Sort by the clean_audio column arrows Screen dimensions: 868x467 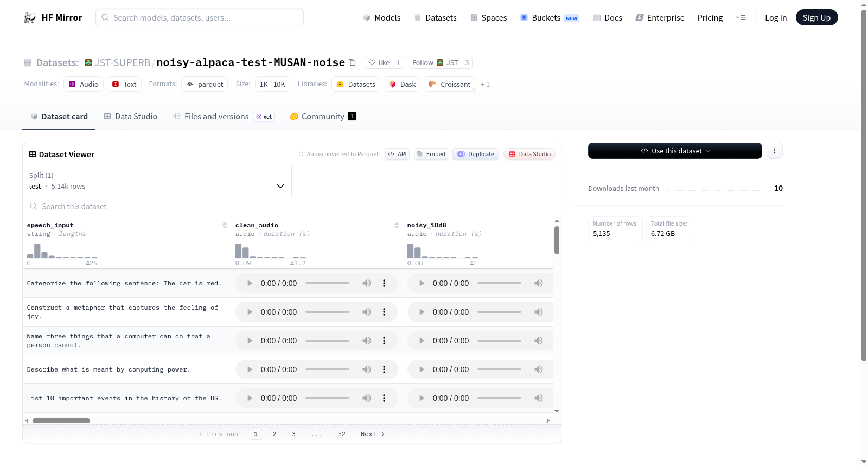point(397,225)
